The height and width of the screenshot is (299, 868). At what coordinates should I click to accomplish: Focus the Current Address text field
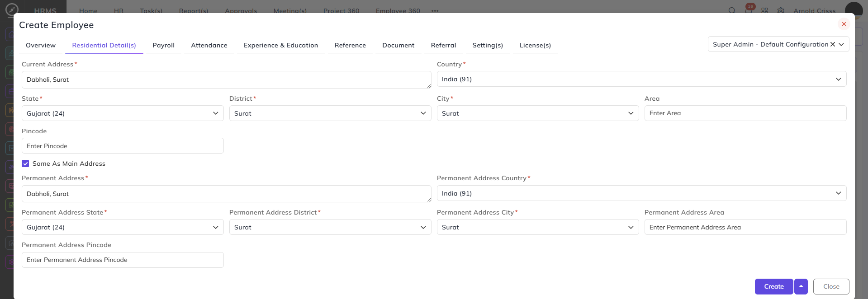pyautogui.click(x=226, y=79)
